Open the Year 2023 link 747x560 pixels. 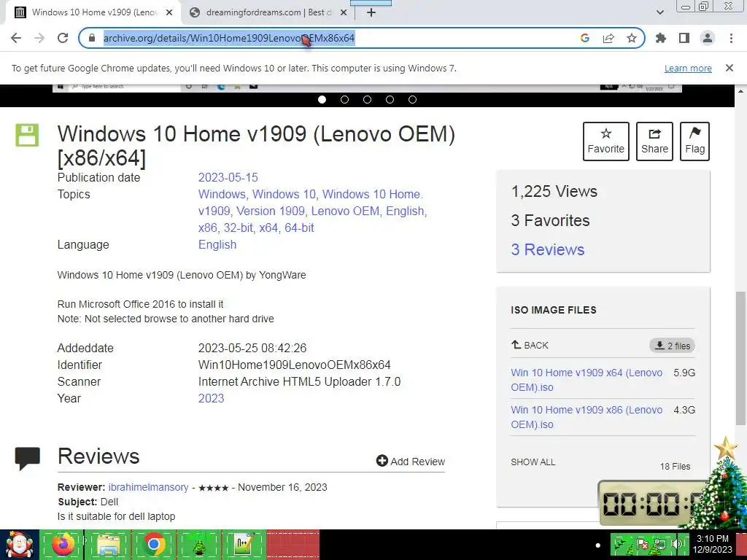(x=211, y=399)
